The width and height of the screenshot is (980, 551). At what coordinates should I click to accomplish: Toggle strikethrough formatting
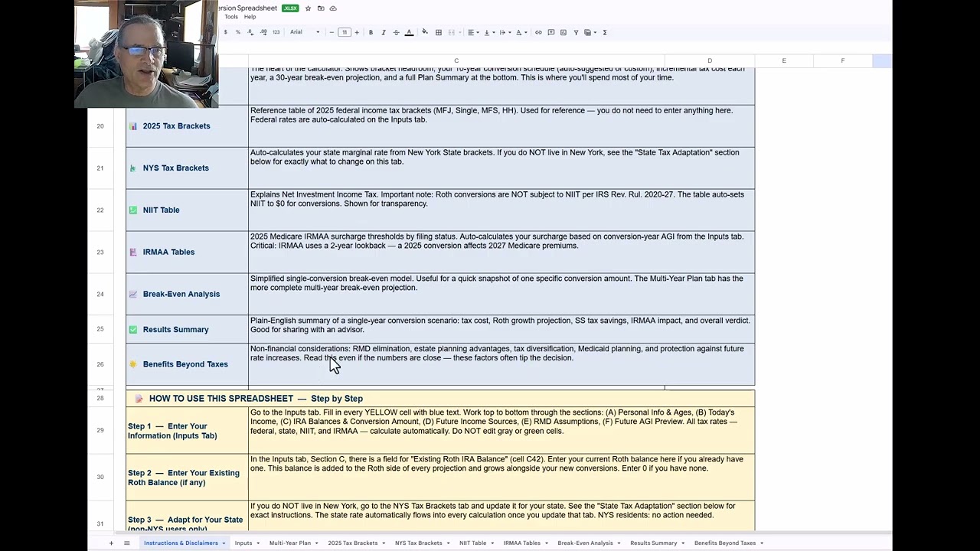[x=396, y=32]
